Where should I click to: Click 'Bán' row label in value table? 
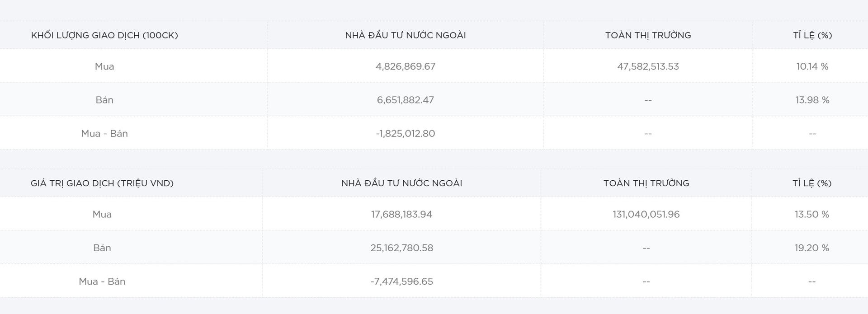coord(102,248)
